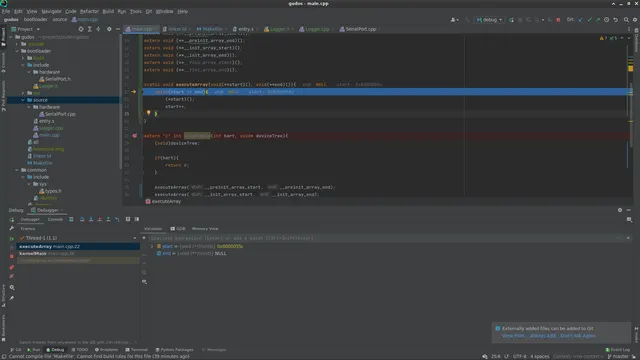Click the lightbulb intention icon in editor

tap(149, 113)
